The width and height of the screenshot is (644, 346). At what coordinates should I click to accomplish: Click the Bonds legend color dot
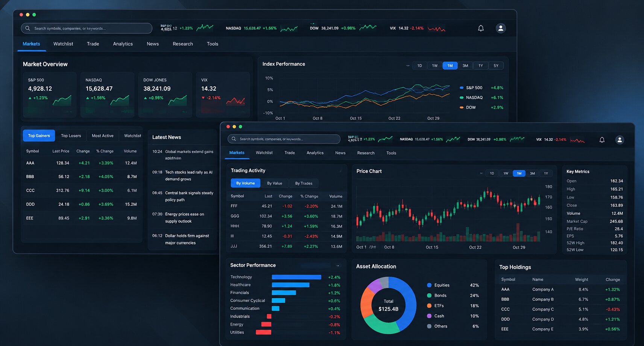pyautogui.click(x=429, y=296)
